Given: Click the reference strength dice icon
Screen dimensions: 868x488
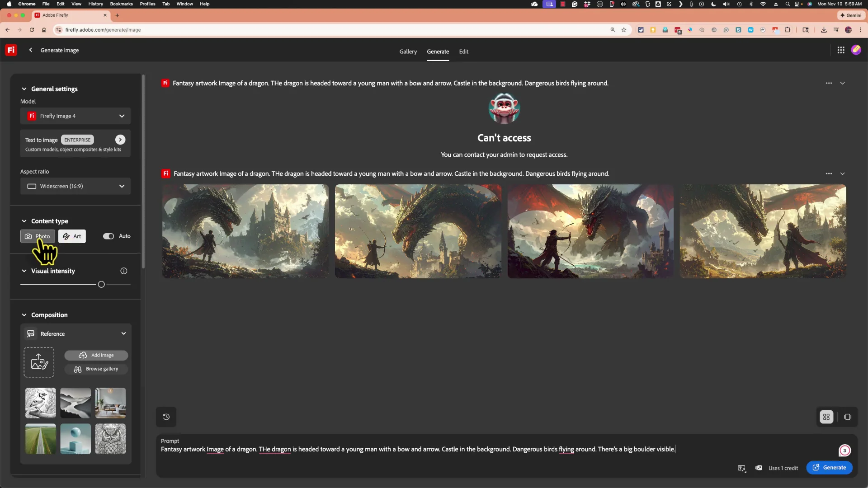Looking at the screenshot, I should tap(759, 468).
